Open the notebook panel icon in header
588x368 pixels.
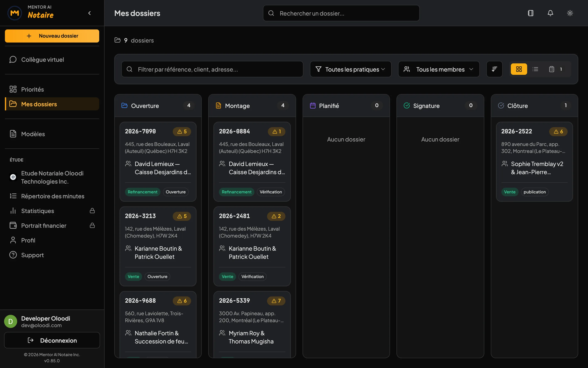531,13
